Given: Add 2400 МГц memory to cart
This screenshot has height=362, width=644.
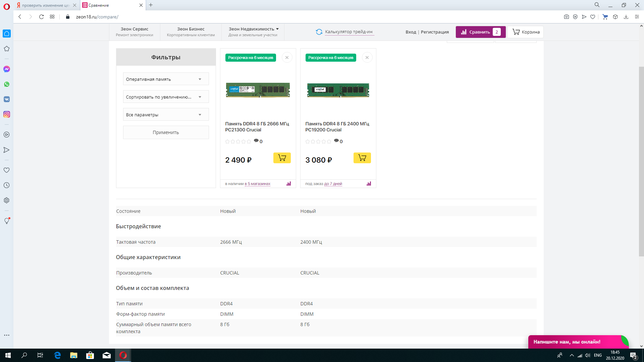Looking at the screenshot, I should 362,158.
